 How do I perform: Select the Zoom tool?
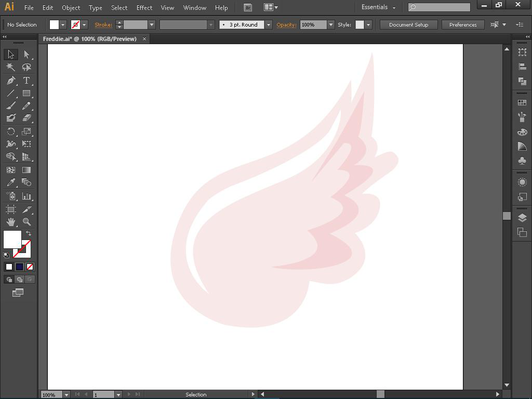(x=26, y=222)
